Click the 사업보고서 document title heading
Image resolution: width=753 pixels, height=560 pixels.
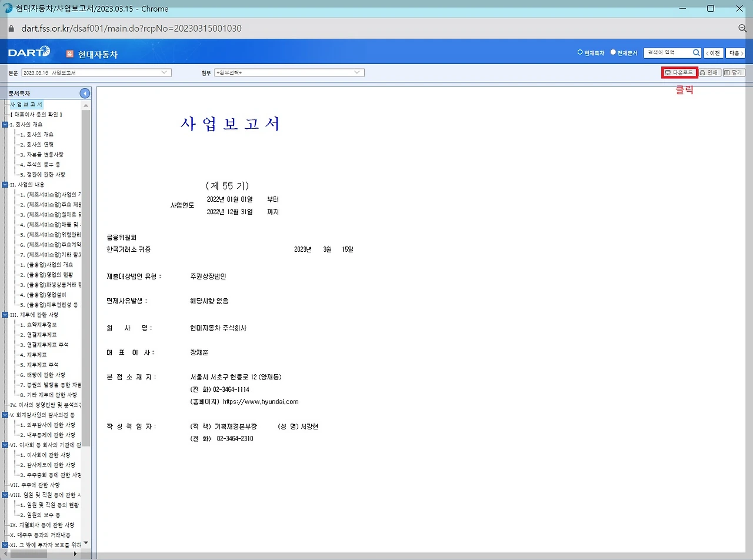coord(231,124)
